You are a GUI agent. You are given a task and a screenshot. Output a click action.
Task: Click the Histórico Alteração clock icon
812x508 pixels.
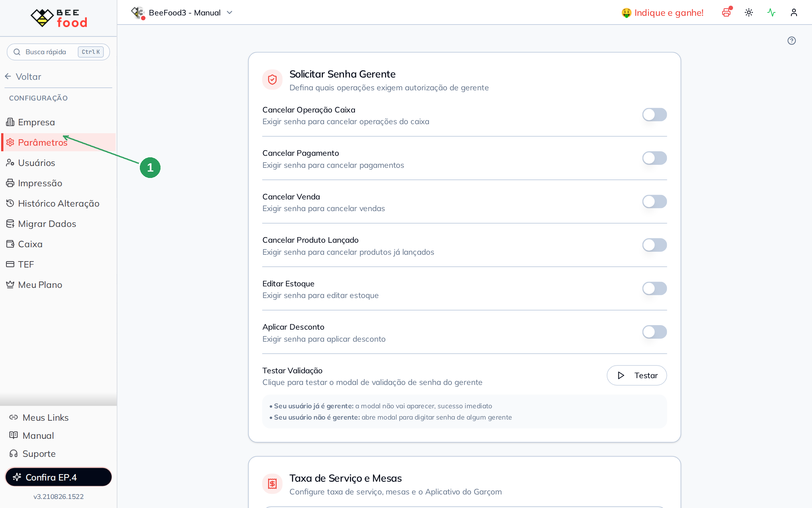coord(10,203)
